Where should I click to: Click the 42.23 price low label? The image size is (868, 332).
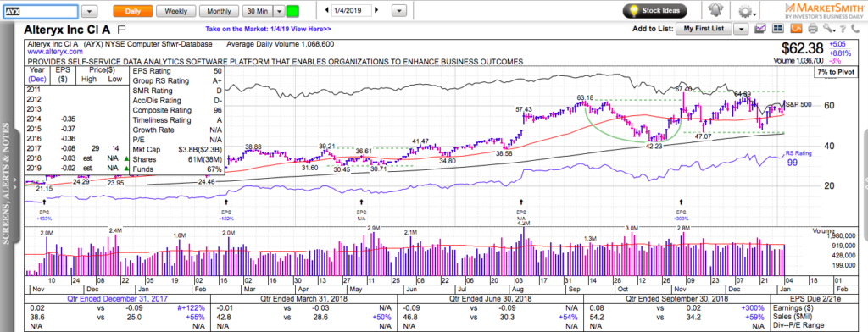pos(654,147)
